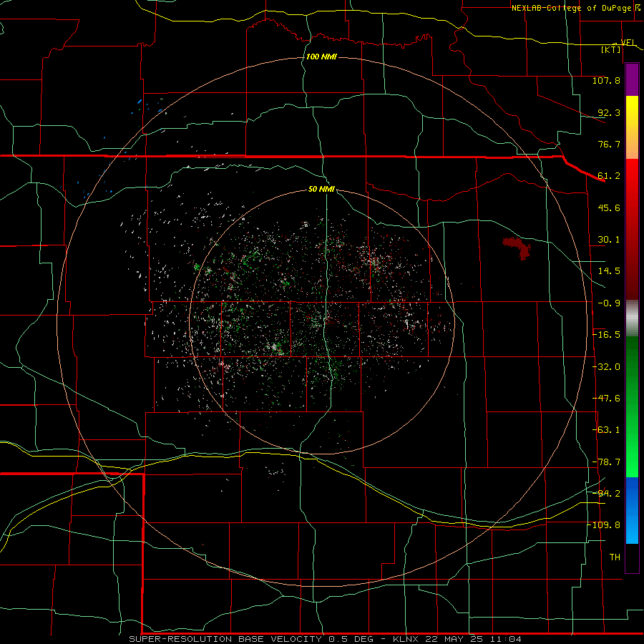
Task: Select the -32.0 velocity scale value
Action: [x=606, y=367]
